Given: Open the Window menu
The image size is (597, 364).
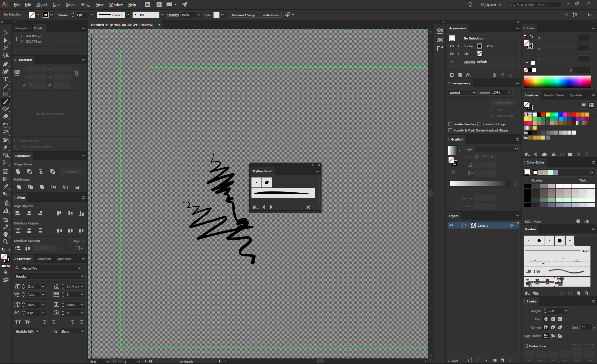Looking at the screenshot, I should [x=116, y=5].
